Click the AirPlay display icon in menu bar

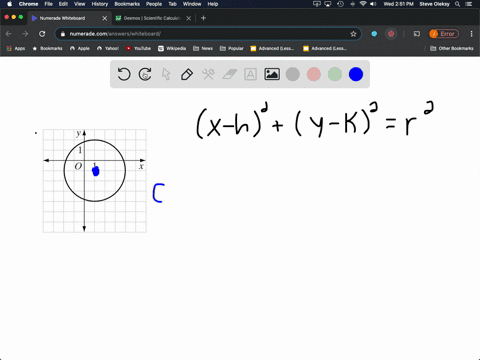328,4
